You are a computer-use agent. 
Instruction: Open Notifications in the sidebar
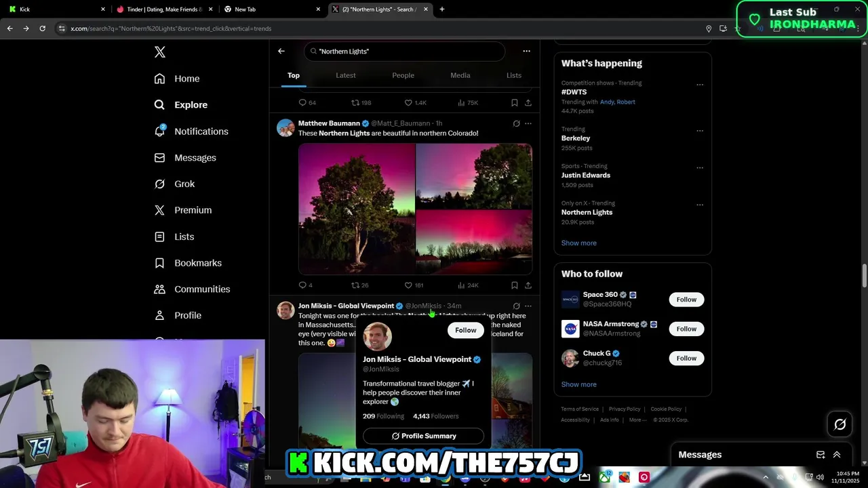point(191,131)
